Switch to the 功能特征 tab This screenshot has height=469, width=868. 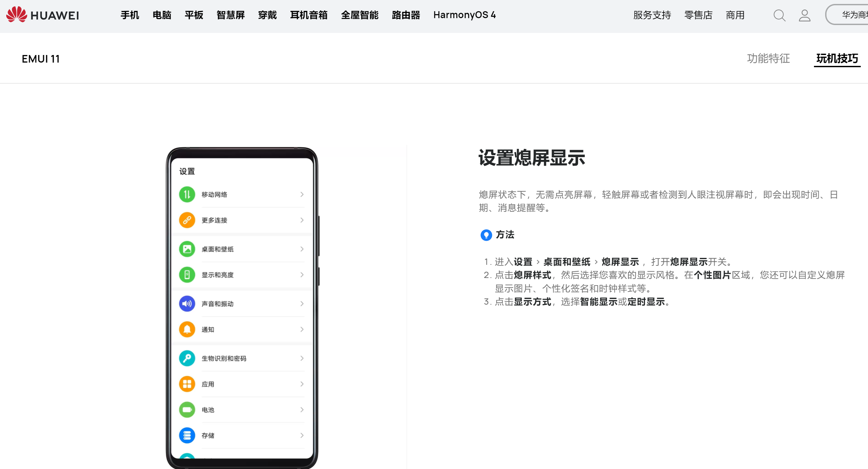pos(768,59)
